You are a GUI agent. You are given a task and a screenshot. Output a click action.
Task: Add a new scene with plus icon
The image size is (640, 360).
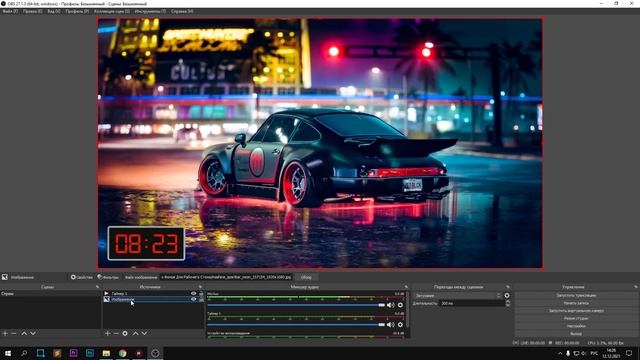tap(5, 333)
